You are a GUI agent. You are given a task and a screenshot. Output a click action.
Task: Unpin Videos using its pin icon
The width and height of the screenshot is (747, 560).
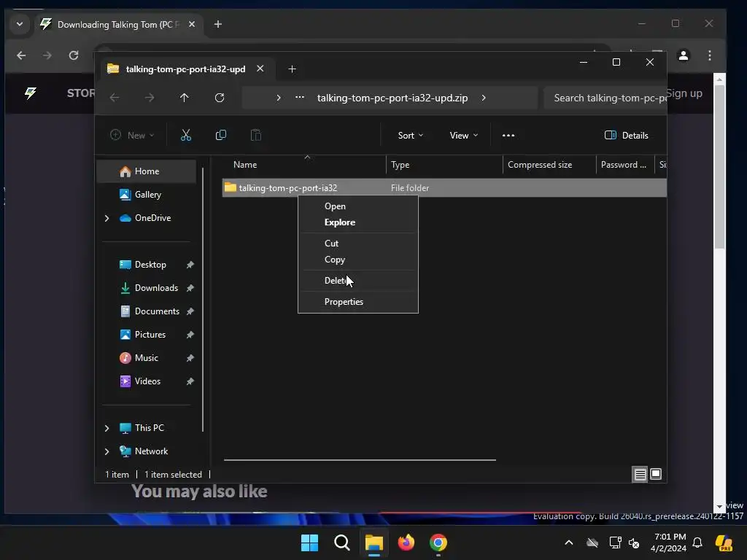tap(190, 381)
